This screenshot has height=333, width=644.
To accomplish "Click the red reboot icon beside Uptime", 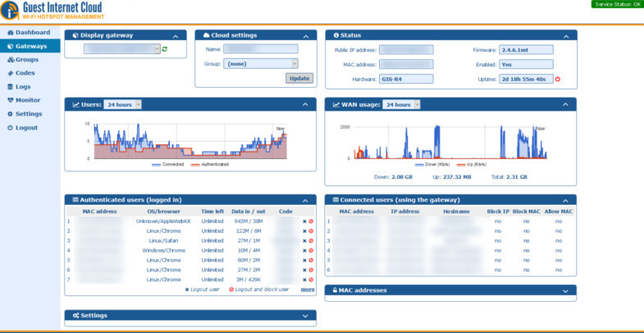I will pyautogui.click(x=558, y=79).
